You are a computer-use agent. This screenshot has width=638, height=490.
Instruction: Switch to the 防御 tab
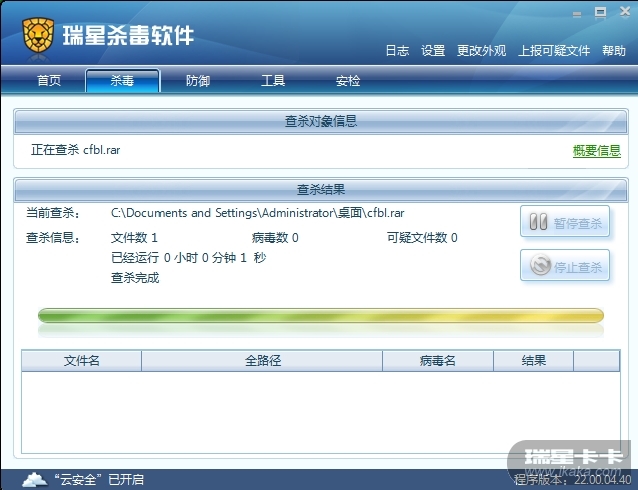[x=198, y=81]
